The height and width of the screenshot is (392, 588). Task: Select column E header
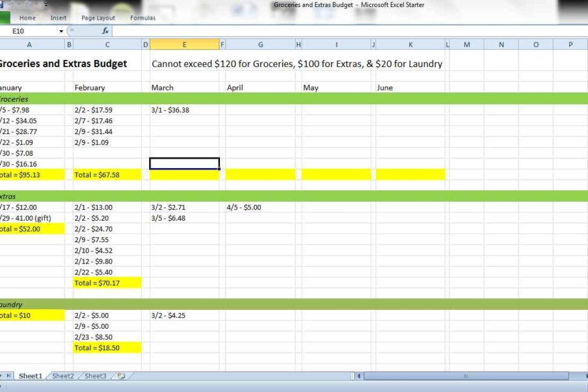tap(184, 44)
